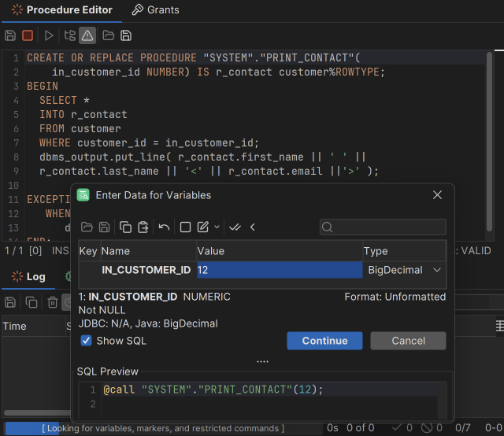Click the Cancel button
The height and width of the screenshot is (436, 504).
click(x=408, y=341)
